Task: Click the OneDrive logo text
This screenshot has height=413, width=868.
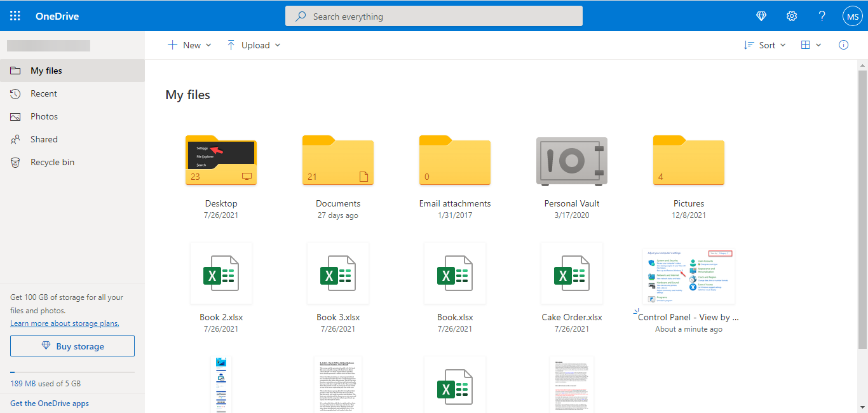Action: (57, 17)
